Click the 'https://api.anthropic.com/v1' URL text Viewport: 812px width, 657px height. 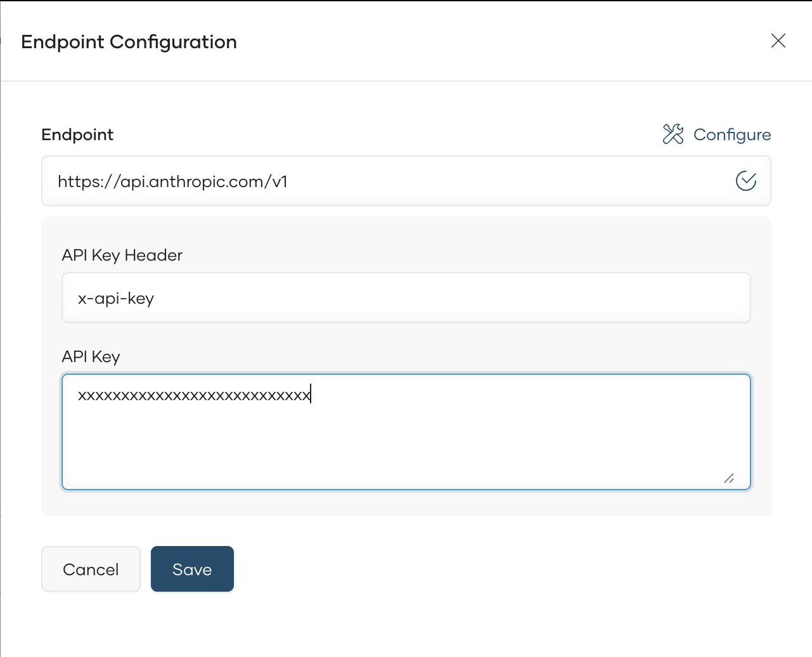(x=172, y=181)
